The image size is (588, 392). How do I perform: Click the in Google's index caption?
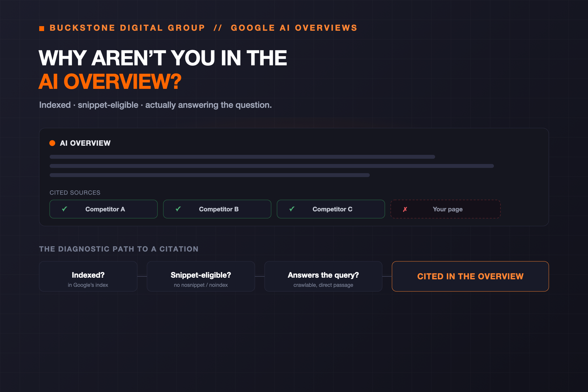[88, 285]
